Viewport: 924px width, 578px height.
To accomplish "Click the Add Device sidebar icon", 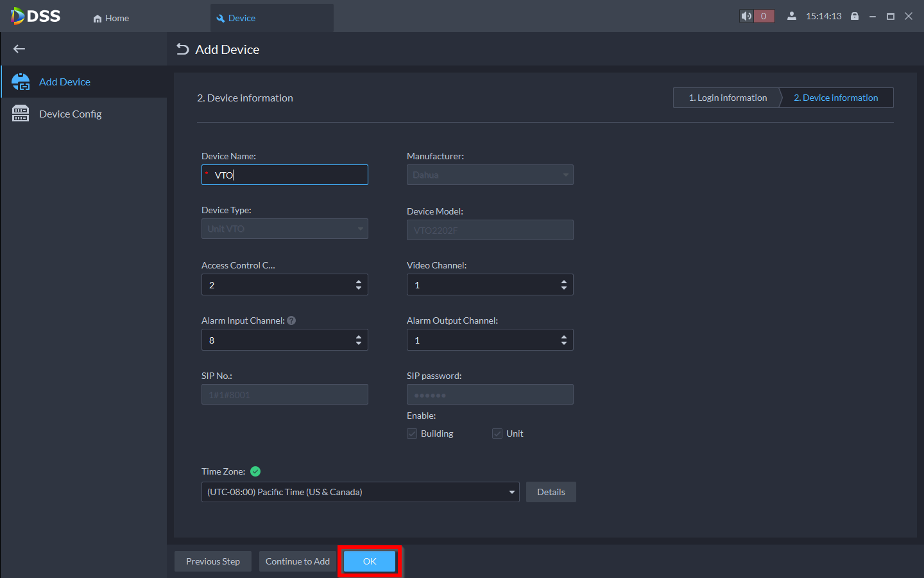I will [x=21, y=82].
